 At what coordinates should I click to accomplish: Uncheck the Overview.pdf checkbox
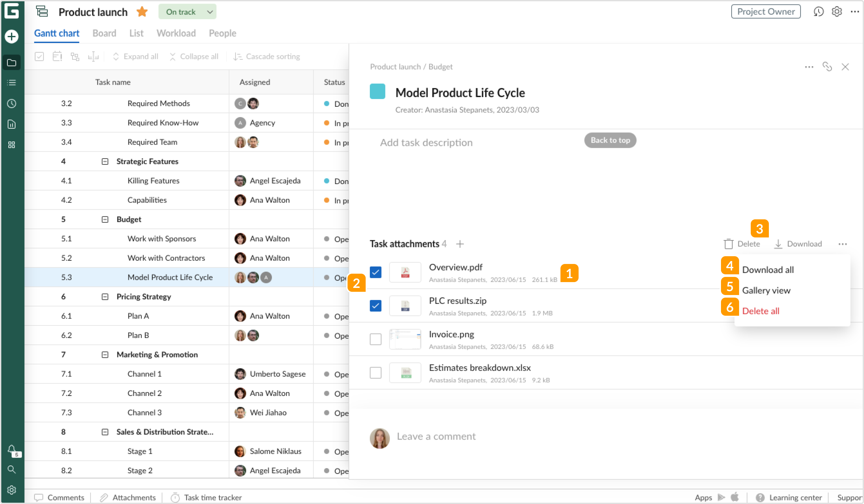pyautogui.click(x=375, y=272)
